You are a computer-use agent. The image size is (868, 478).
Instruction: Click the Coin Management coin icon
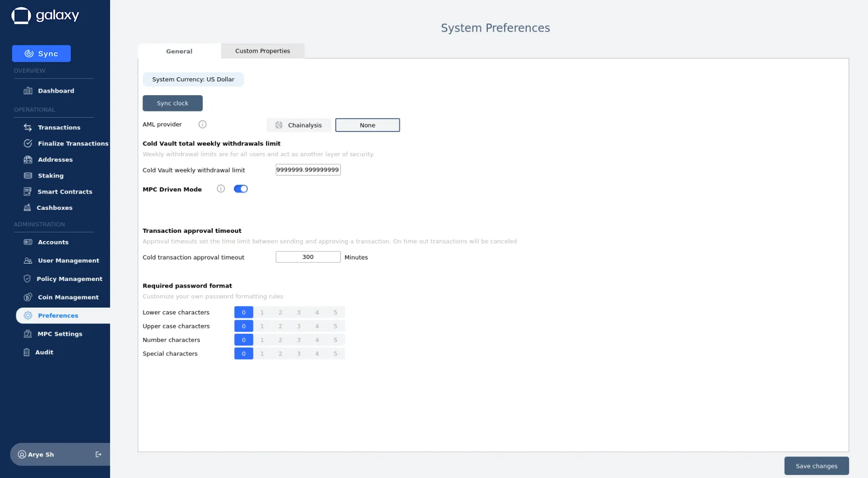point(28,297)
